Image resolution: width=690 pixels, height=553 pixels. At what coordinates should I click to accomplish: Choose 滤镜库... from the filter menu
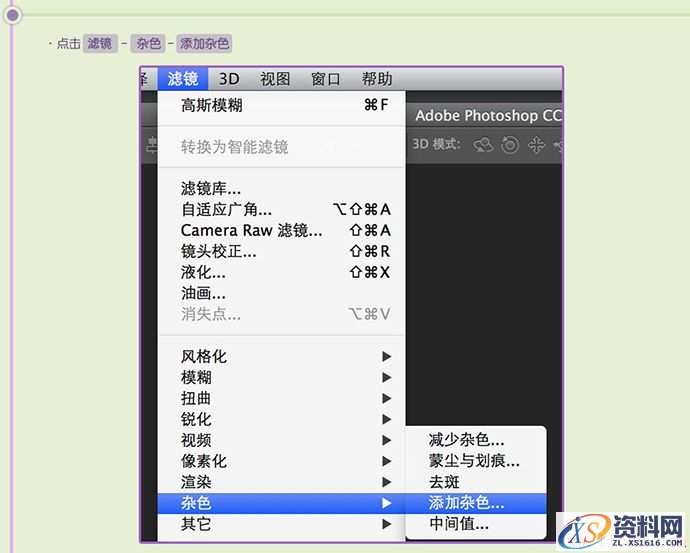pyautogui.click(x=282, y=189)
